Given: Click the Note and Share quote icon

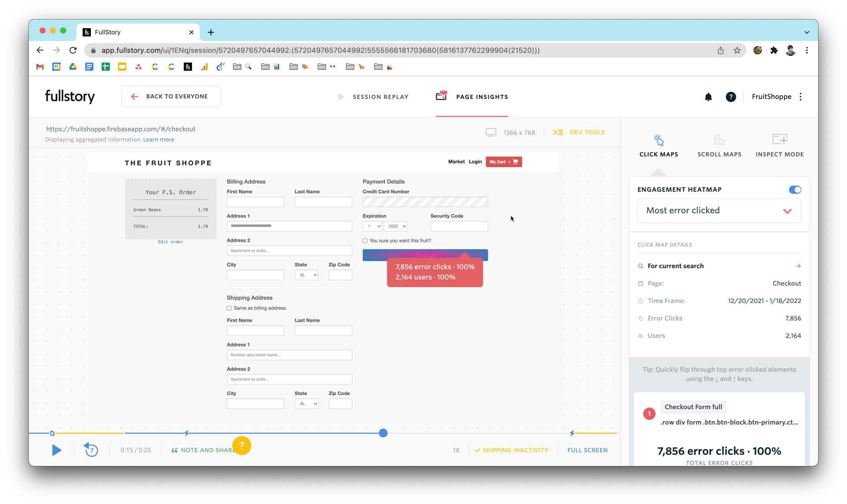Looking at the screenshot, I should pos(175,450).
